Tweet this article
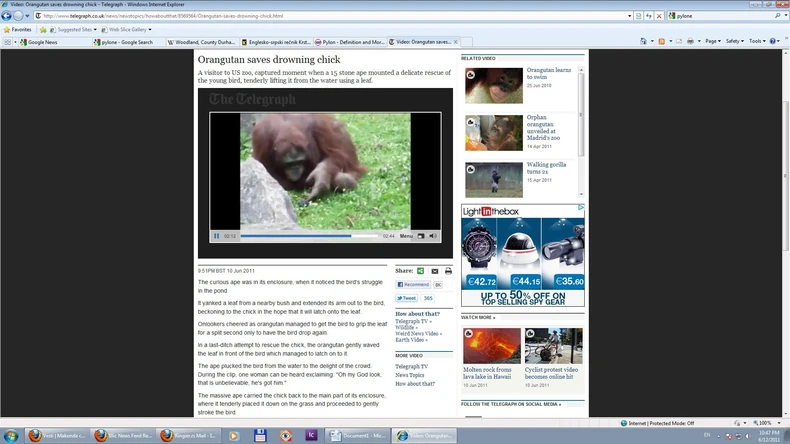This screenshot has width=790, height=444. click(407, 298)
